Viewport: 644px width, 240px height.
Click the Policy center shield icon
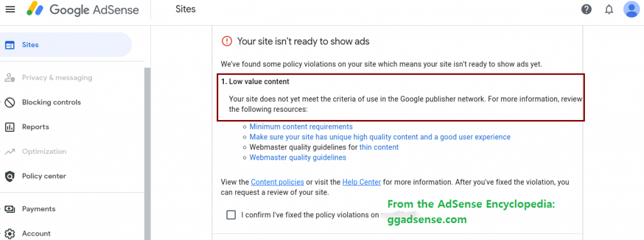10,177
